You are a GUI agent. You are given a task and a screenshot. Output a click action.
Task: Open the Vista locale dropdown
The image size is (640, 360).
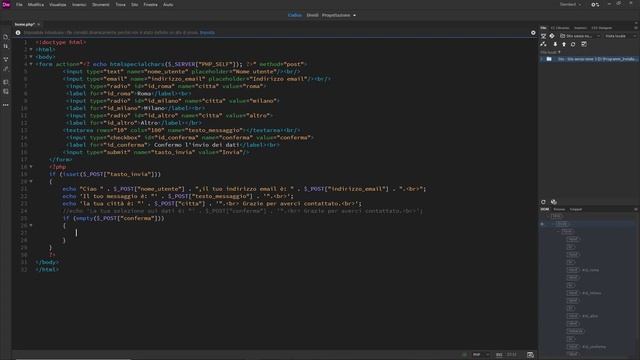click(620, 36)
